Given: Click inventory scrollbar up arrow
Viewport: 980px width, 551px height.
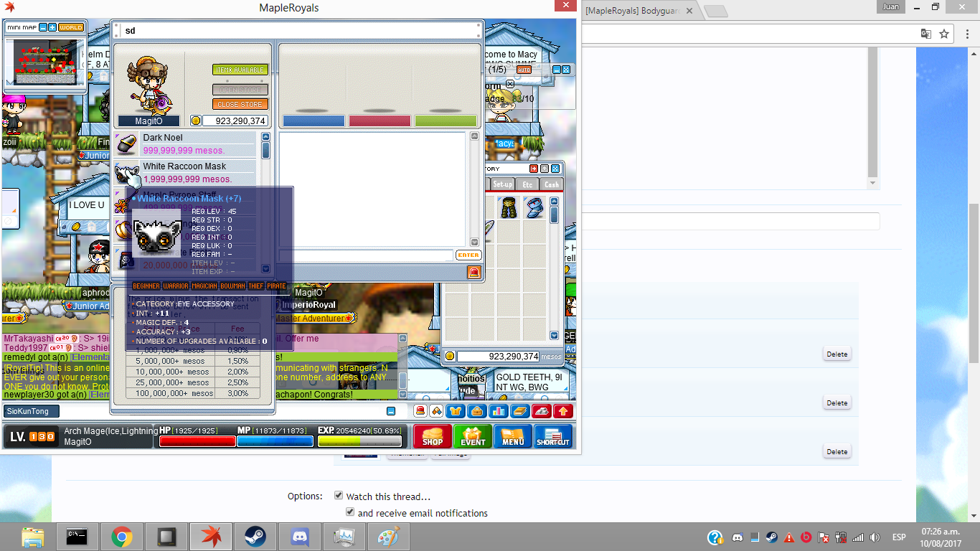Looking at the screenshot, I should click(x=554, y=202).
